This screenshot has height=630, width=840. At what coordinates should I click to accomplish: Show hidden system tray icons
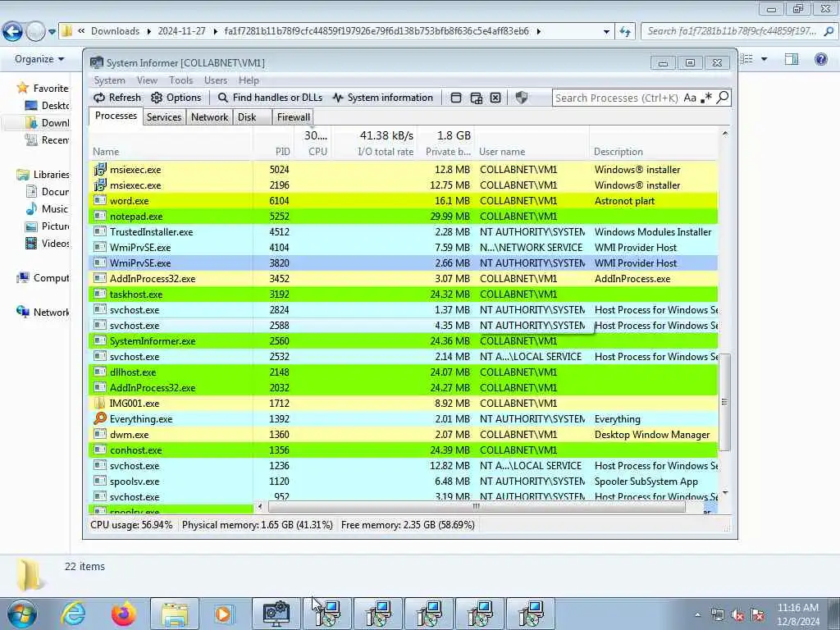697,614
